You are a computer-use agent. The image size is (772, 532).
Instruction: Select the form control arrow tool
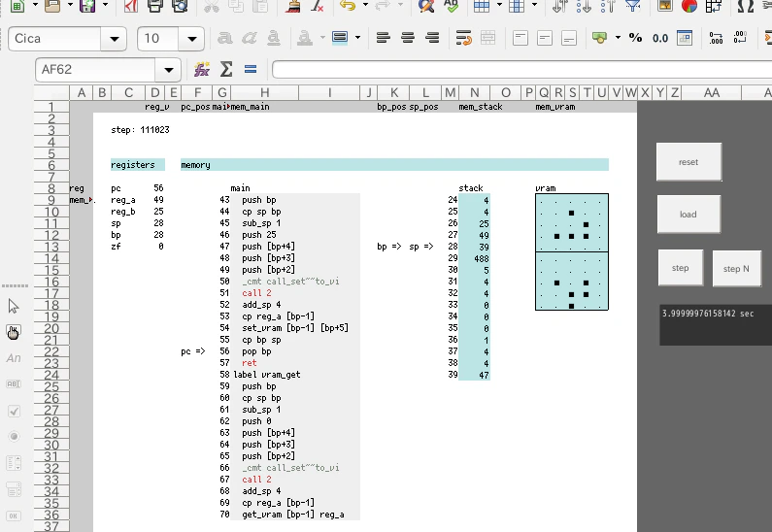click(14, 306)
